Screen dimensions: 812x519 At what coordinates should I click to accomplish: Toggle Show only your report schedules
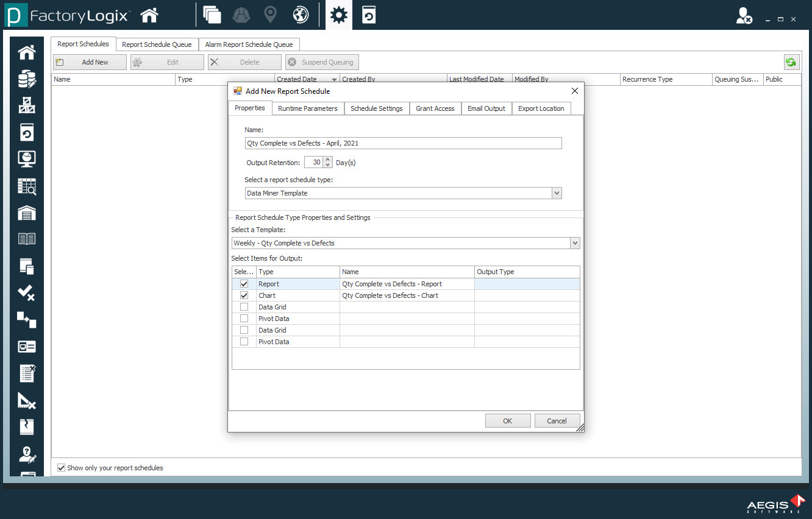click(x=61, y=467)
